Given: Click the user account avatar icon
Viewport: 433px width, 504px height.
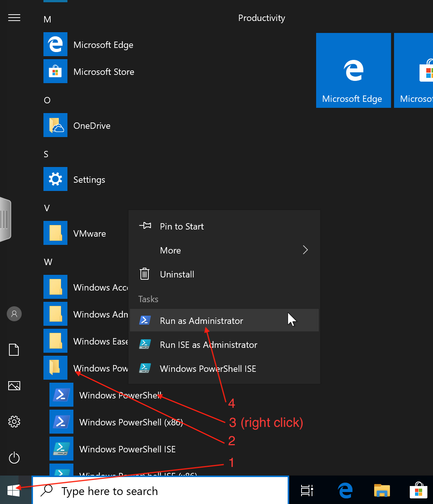Looking at the screenshot, I should pyautogui.click(x=14, y=314).
